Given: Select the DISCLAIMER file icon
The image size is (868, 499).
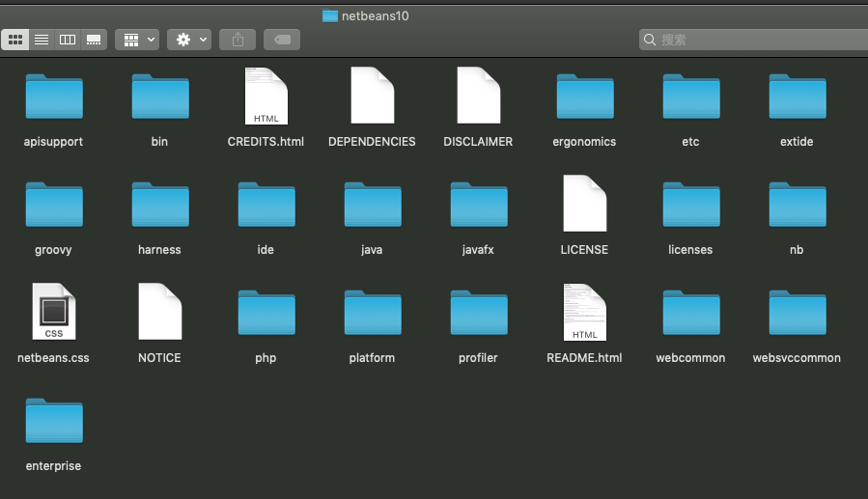Looking at the screenshot, I should [x=479, y=96].
